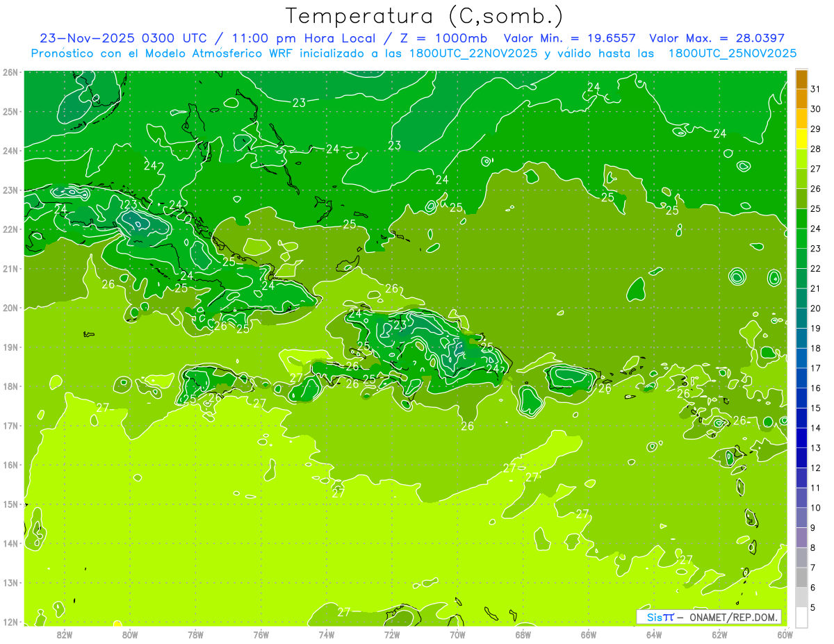Image resolution: width=834 pixels, height=644 pixels.
Task: Click the "82W" longitude axis label
Action: 65,634
